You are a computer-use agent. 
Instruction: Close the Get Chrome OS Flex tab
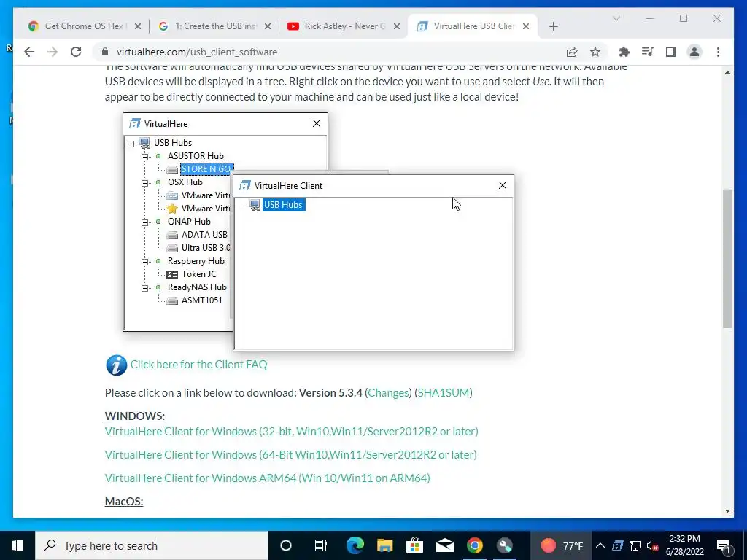coord(138,26)
